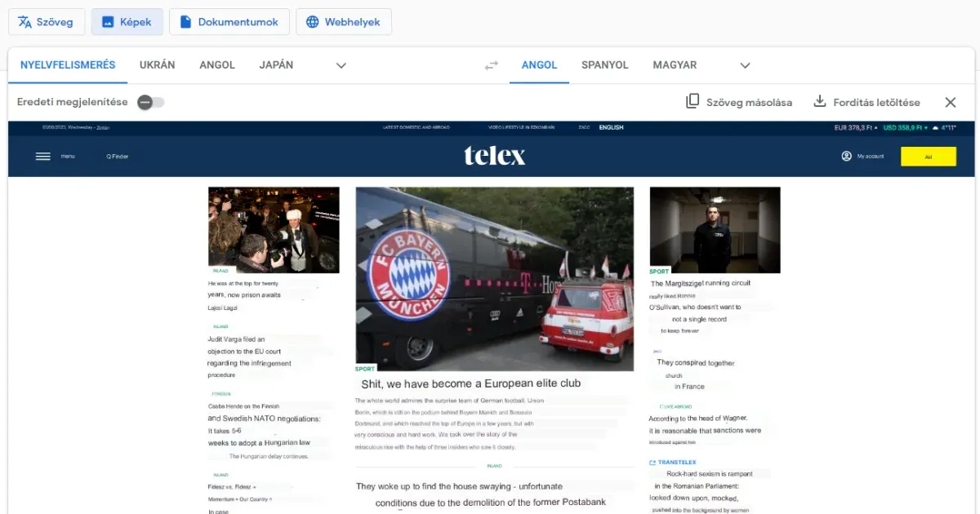Viewport: 980px width, 514px height.
Task: Open article "According to the head of Wagner"
Action: (698, 419)
